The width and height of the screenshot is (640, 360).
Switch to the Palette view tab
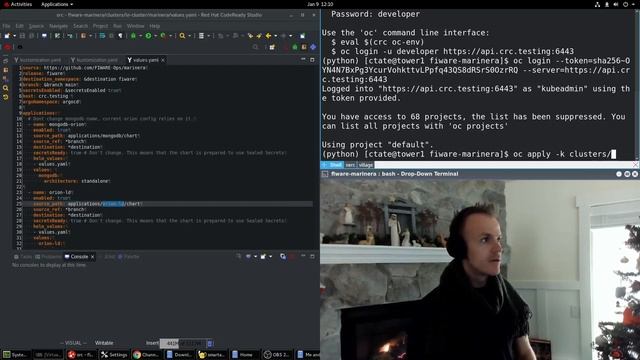tap(129, 257)
